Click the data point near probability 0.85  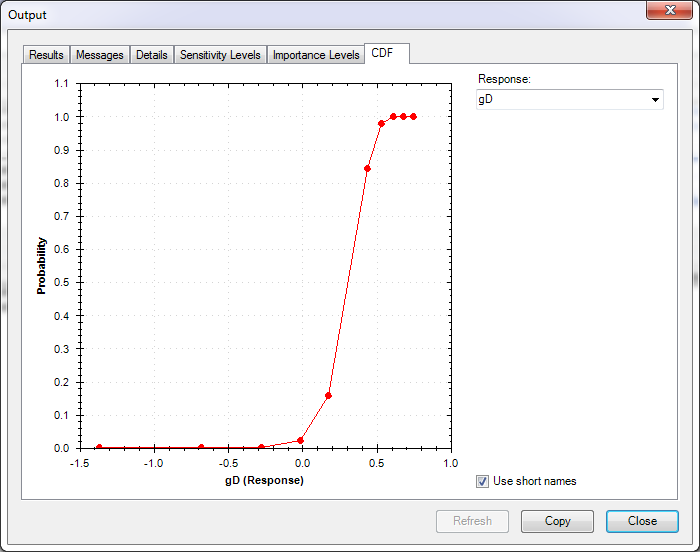pyautogui.click(x=367, y=168)
